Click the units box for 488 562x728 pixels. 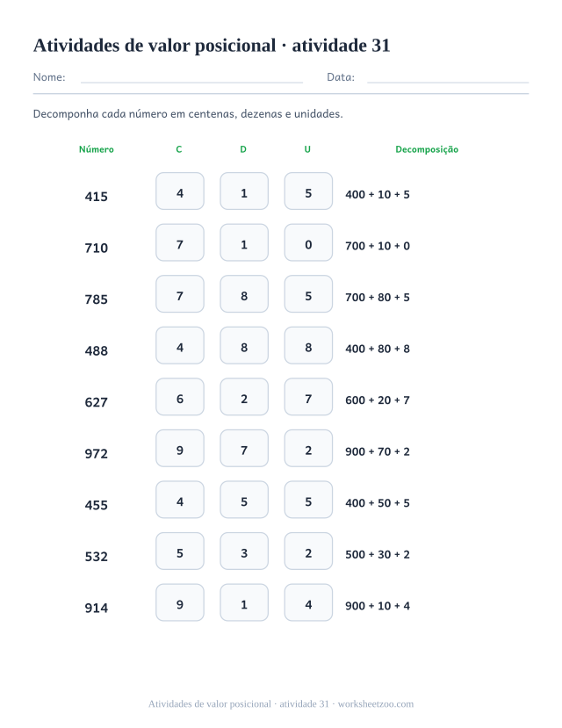pyautogui.click(x=308, y=345)
